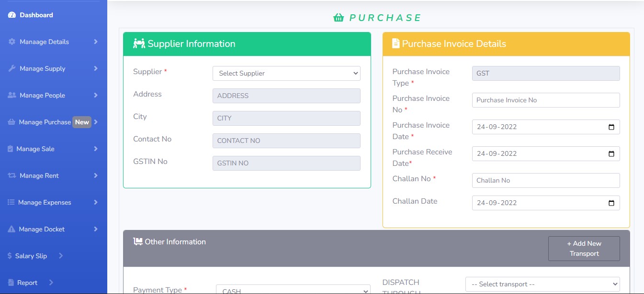
Task: Click the Manage Docket warning icon
Action: (11, 229)
